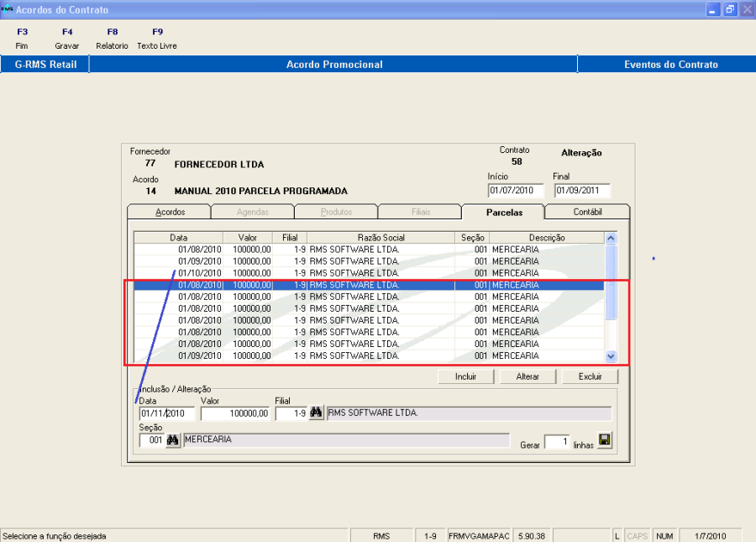Click the 1/7/2010 date in status bar
The height and width of the screenshot is (542, 756).
click(710, 536)
